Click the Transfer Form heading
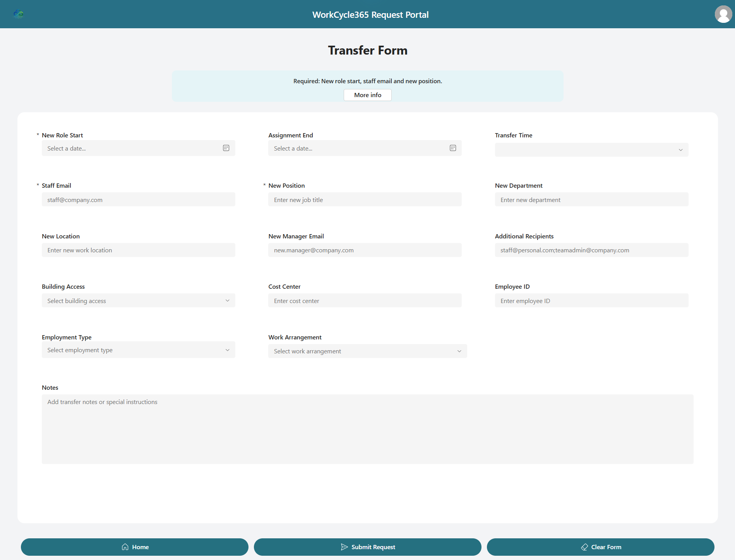Screen dimensions: 735x560 point(367,50)
